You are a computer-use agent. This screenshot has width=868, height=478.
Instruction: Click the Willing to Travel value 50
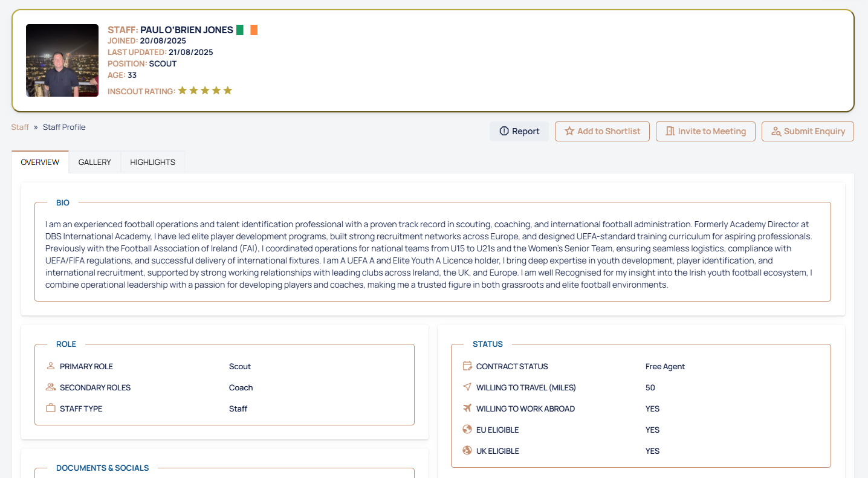click(x=650, y=387)
